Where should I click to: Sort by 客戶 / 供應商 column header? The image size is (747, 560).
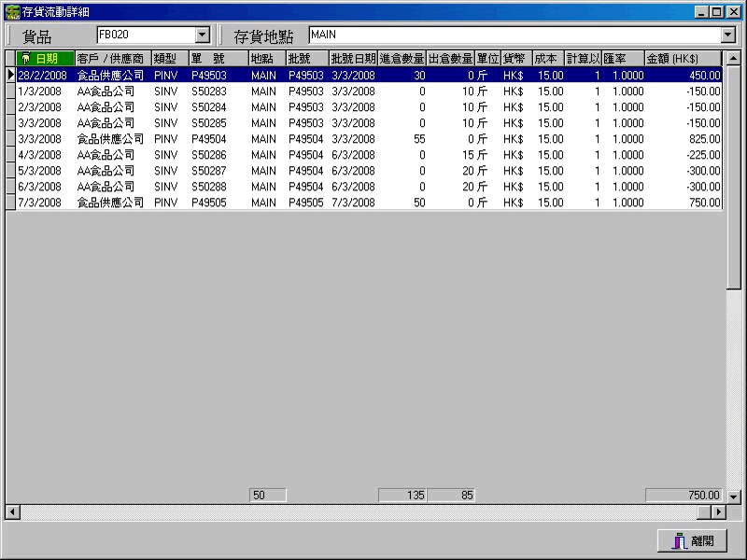[x=111, y=59]
